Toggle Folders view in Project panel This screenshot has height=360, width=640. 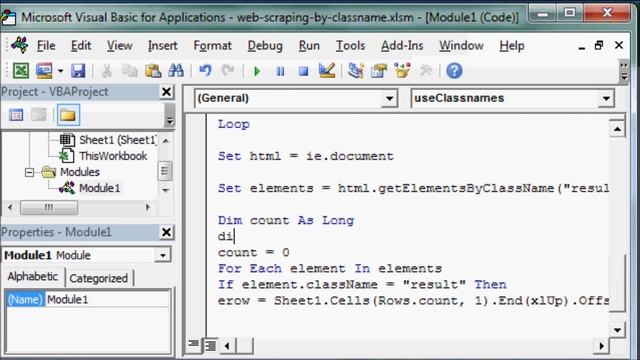pyautogui.click(x=68, y=115)
